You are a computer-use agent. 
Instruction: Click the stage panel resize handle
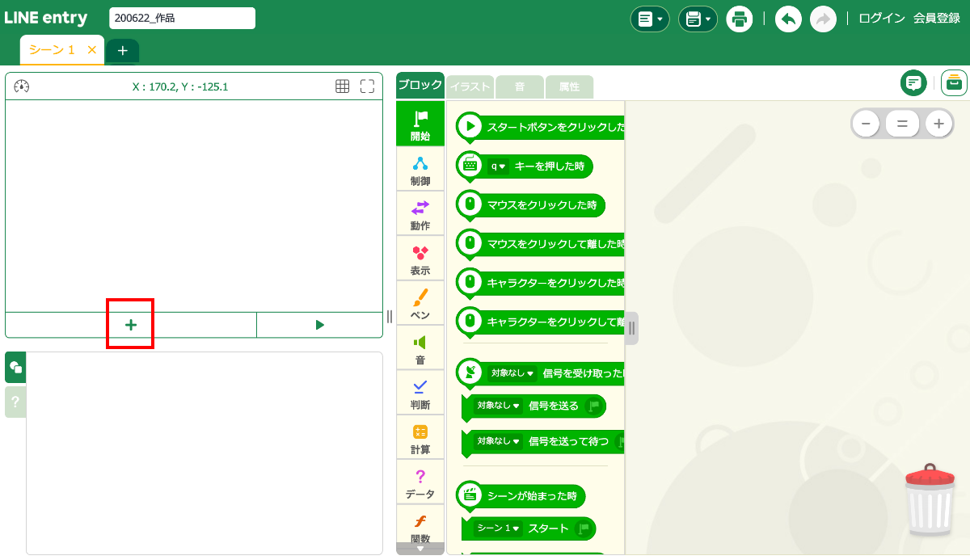[390, 316]
